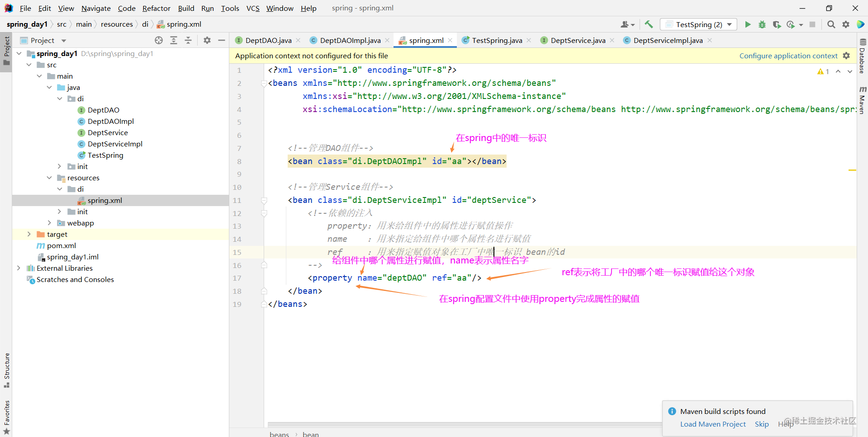Click the Stop process square icon
The image size is (868, 437).
point(812,24)
